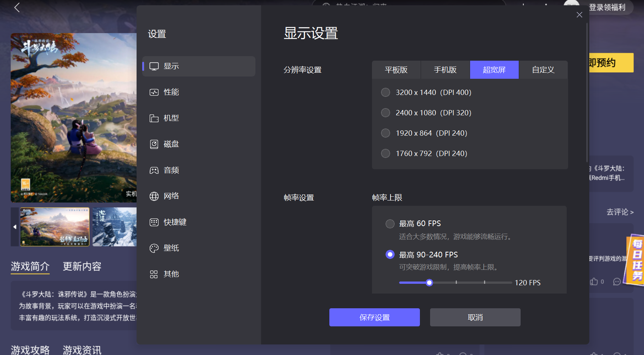Viewport: 644px width, 355px height.
Task: Open the 去评论 > link
Action: (x=620, y=212)
